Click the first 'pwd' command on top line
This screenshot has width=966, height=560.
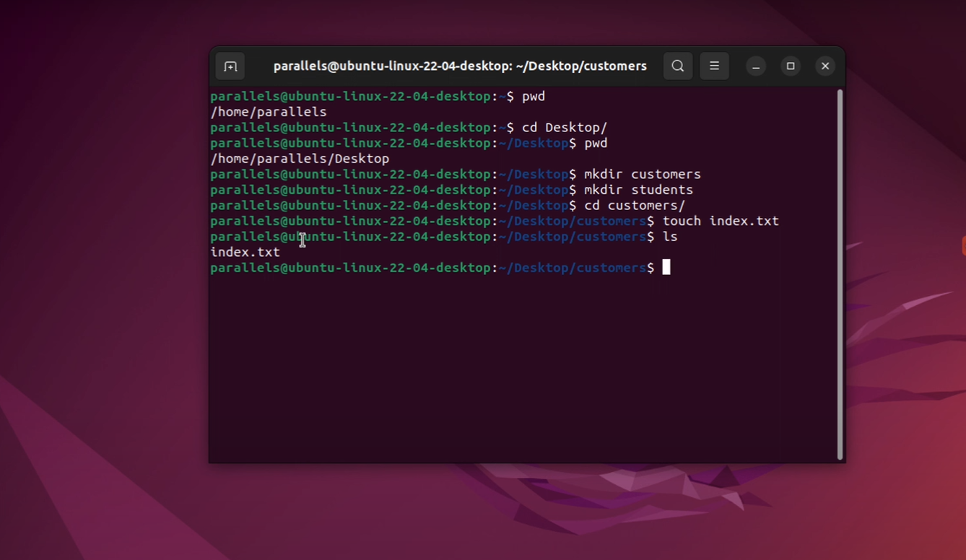coord(534,97)
